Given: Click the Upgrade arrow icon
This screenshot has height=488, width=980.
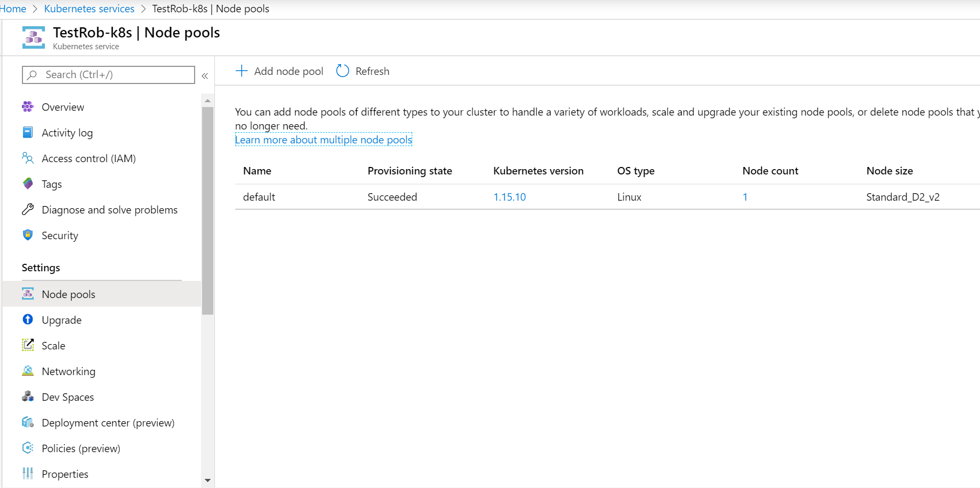Looking at the screenshot, I should coord(28,319).
